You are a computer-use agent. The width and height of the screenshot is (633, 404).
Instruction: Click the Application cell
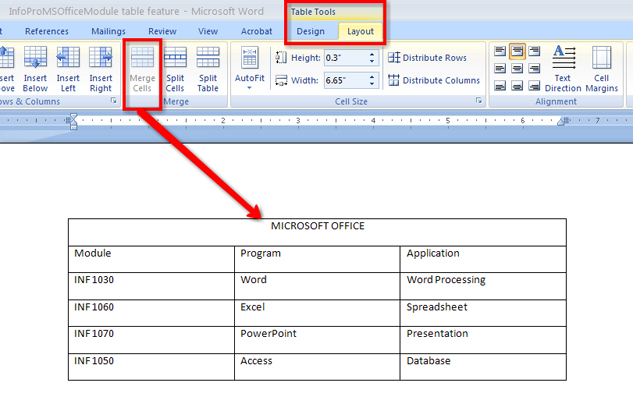(483, 259)
